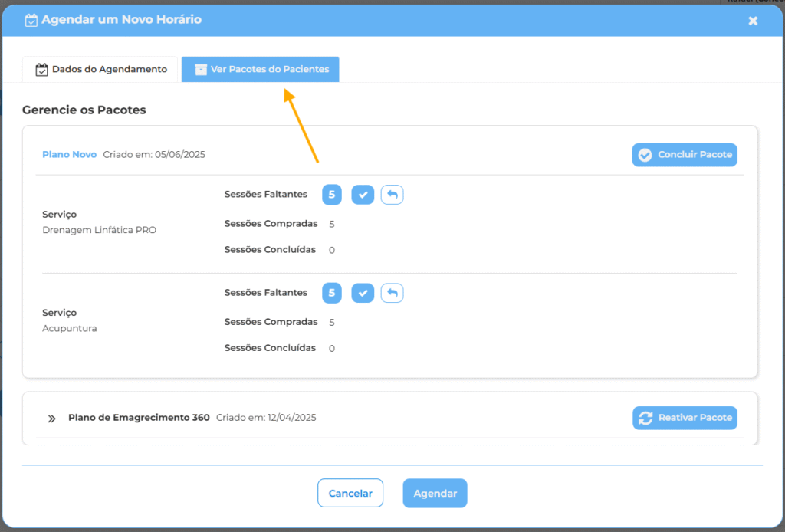
Task: Click the Acupuntura service name
Action: tap(70, 328)
